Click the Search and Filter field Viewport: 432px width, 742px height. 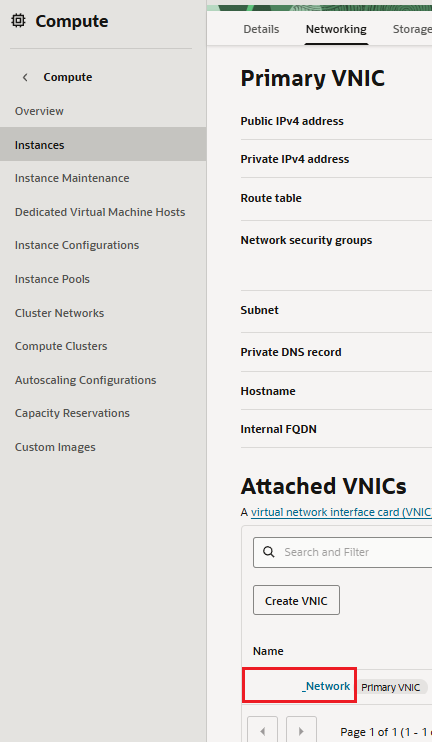pyautogui.click(x=343, y=552)
